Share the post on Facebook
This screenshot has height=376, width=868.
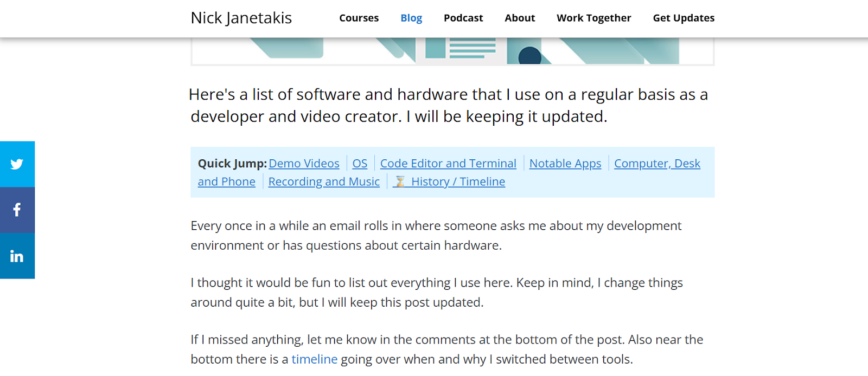(17, 210)
